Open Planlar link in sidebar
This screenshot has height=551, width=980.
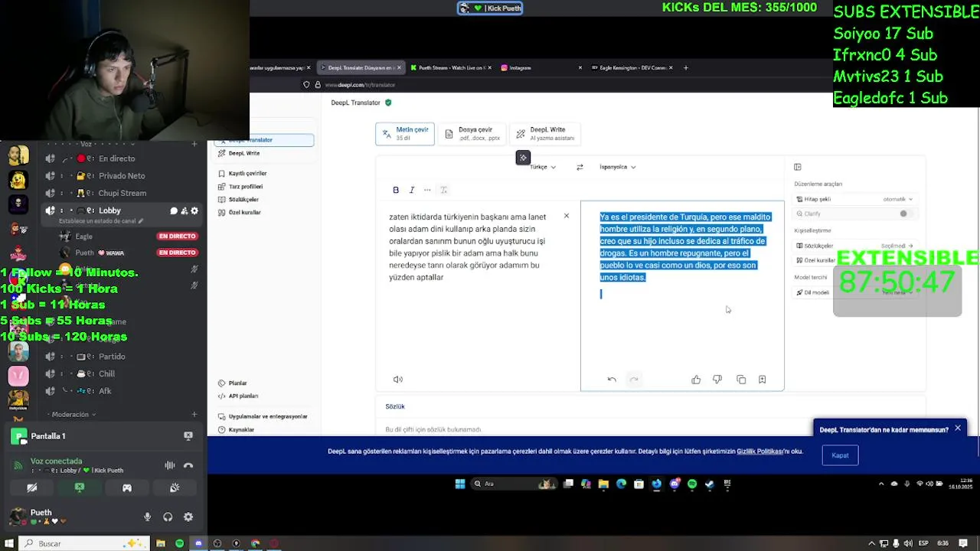pos(233,383)
